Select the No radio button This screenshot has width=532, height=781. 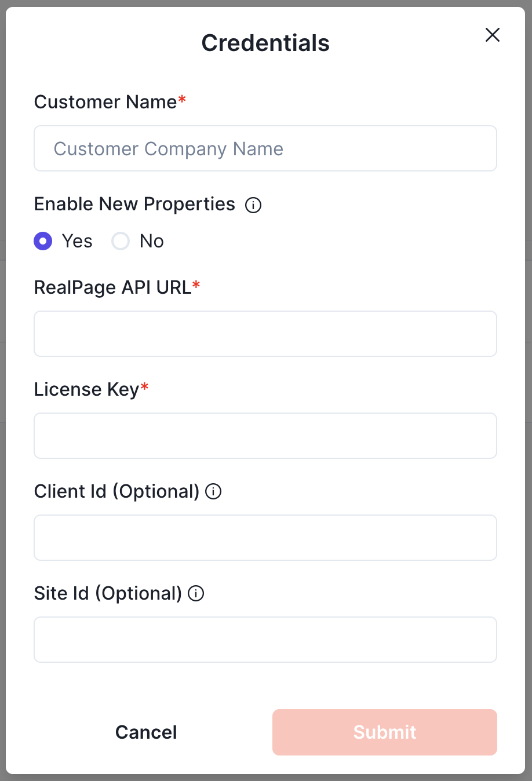coord(121,241)
